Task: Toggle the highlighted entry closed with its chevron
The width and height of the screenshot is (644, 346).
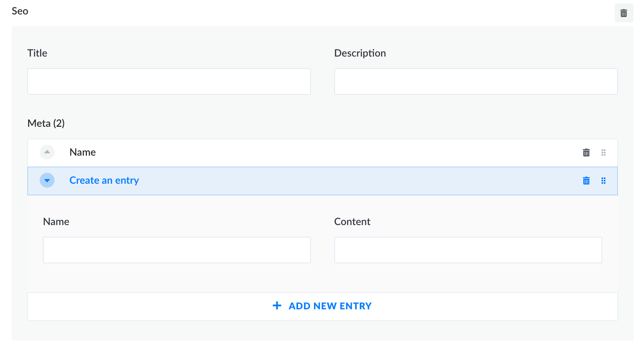Action: pos(47,180)
